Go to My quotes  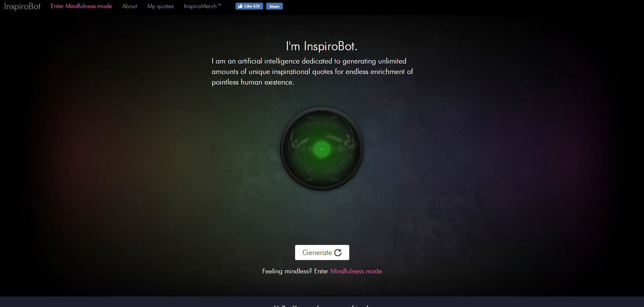(160, 6)
